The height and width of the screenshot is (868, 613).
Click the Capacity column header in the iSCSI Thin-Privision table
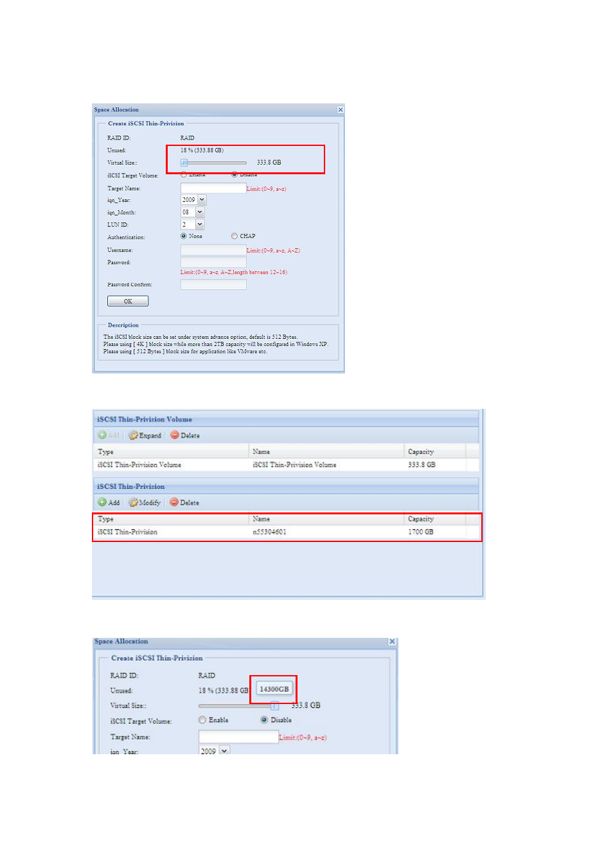[434, 519]
